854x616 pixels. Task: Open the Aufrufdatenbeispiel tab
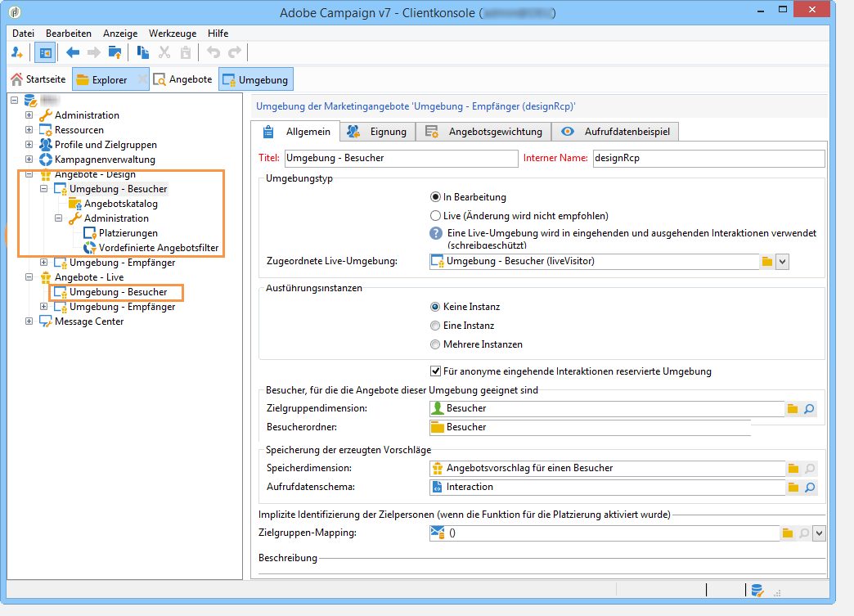[615, 131]
